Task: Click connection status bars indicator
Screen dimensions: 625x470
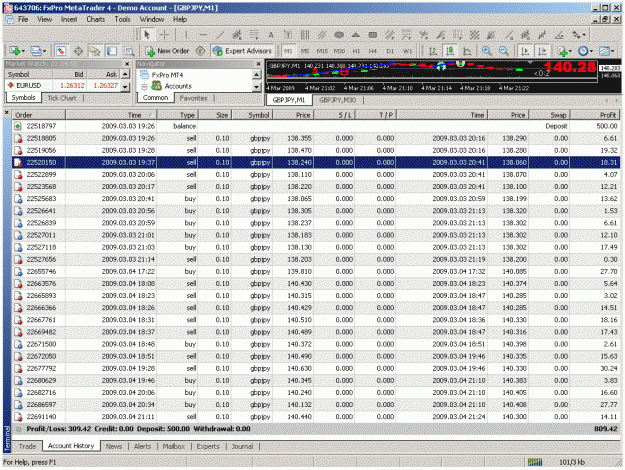Action: pos(535,462)
